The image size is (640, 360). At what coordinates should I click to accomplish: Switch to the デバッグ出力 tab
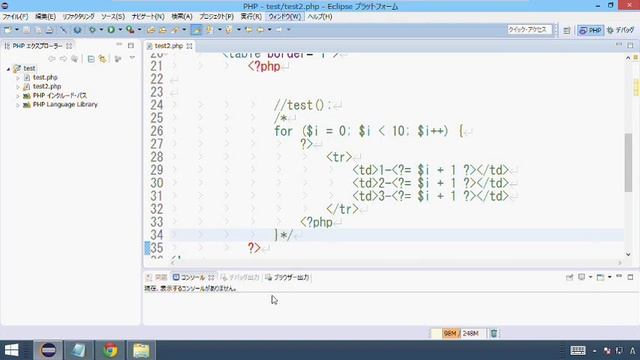(x=240, y=278)
